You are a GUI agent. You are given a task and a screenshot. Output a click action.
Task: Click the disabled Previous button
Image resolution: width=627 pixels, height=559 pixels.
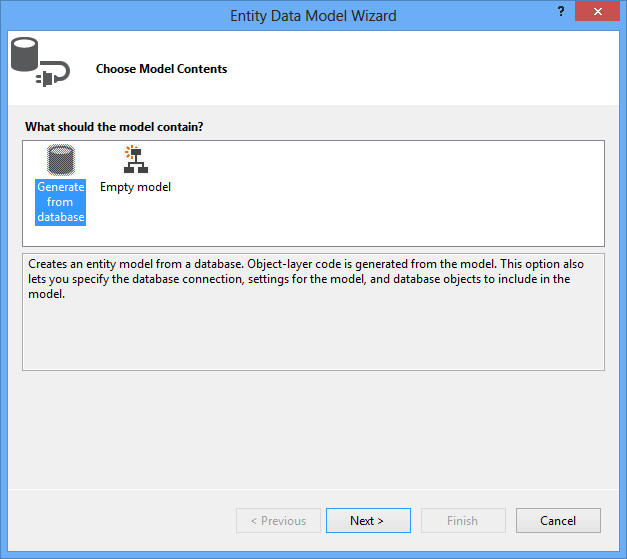pyautogui.click(x=278, y=521)
